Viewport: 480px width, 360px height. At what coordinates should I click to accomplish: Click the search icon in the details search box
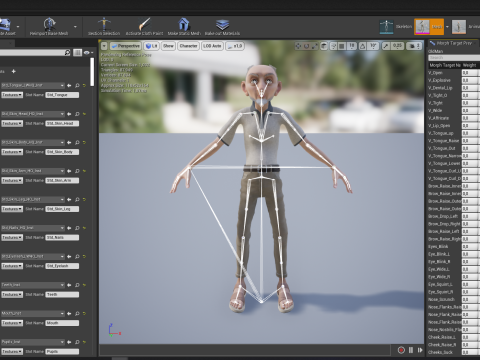pos(67,52)
